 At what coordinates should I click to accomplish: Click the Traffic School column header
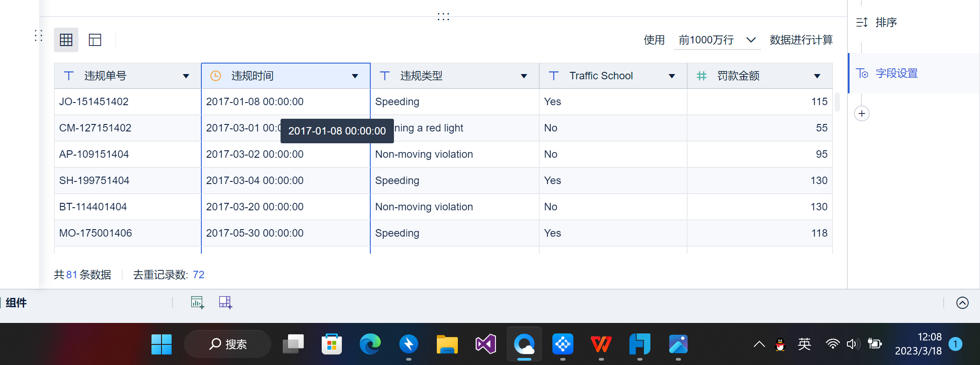coord(613,76)
